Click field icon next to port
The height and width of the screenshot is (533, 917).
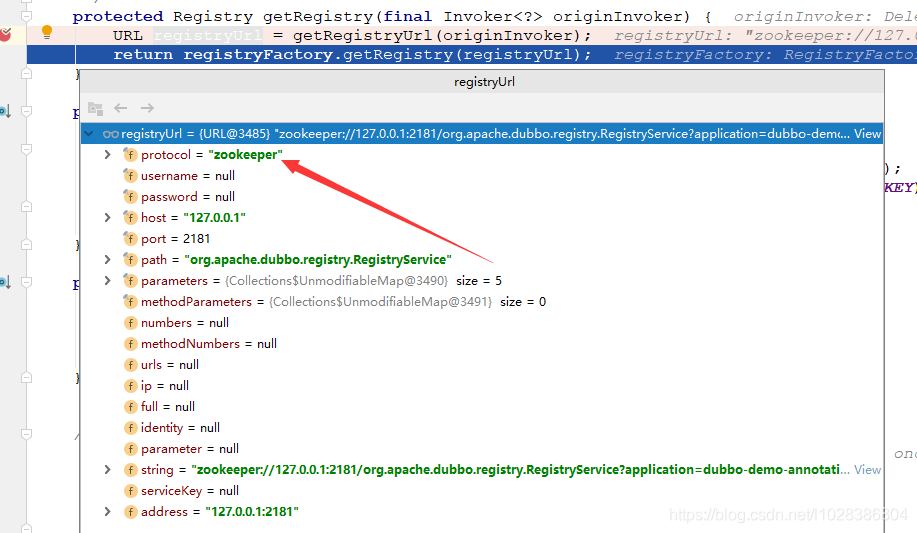[130, 239]
